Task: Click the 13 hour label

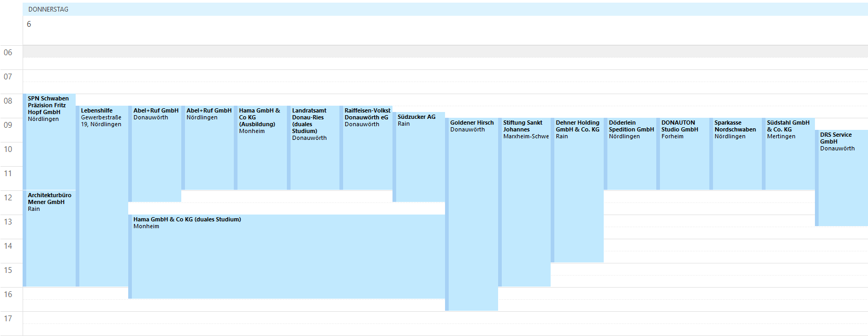Action: [8, 222]
